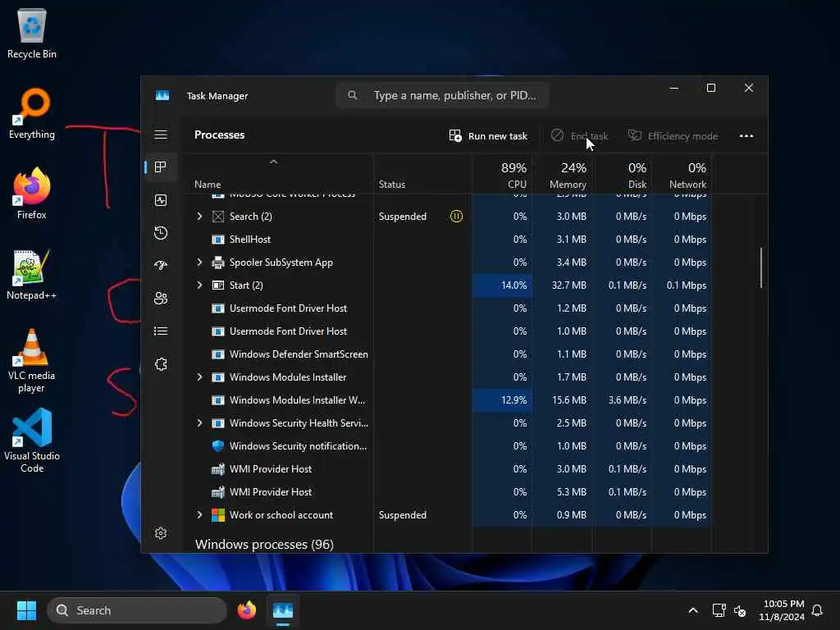Open the Recycle Bin desktop icon
840x630 pixels.
point(32,33)
